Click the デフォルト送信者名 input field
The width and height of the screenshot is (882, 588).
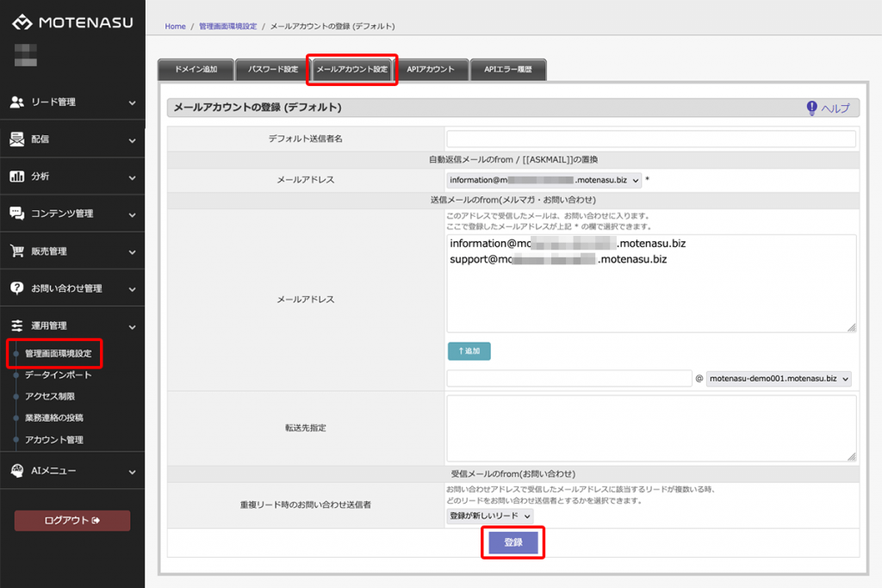pos(651,139)
